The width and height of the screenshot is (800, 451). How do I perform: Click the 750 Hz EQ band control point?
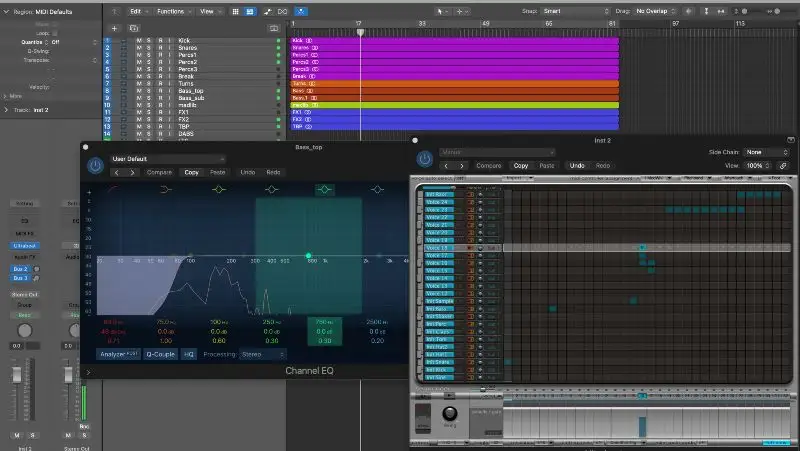pos(309,256)
